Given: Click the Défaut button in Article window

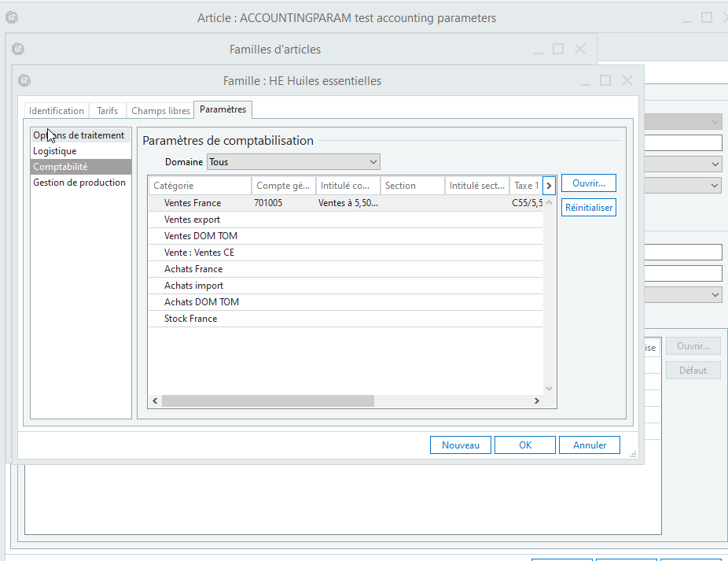Looking at the screenshot, I should pyautogui.click(x=693, y=371).
